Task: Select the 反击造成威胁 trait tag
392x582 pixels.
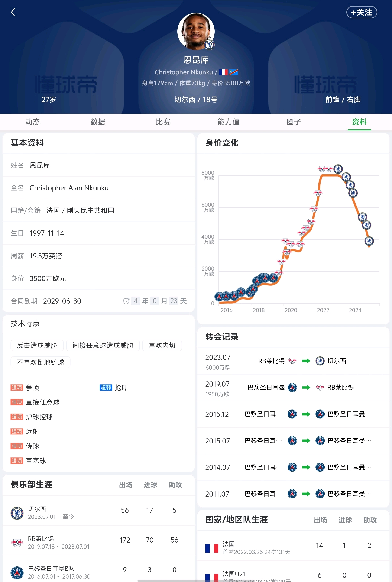Action: point(37,346)
